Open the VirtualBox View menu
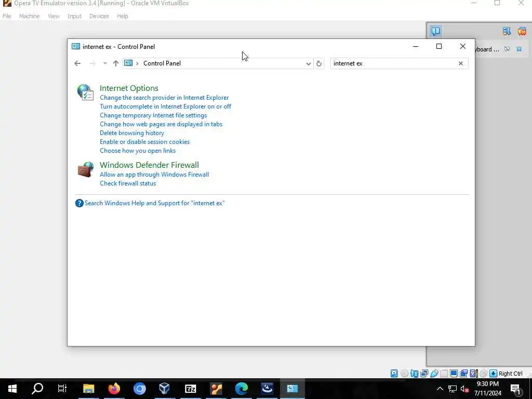Screen dimensions: 532x399 click(54, 16)
